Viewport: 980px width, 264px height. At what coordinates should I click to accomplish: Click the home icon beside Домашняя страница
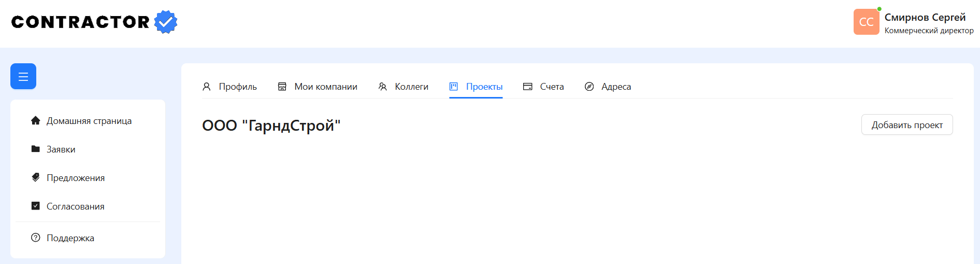(36, 120)
